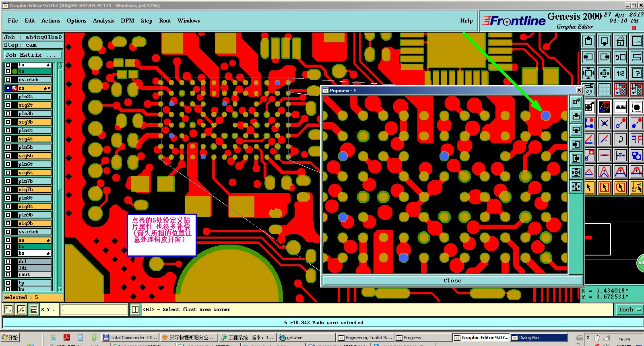Toggle display checkbox for layer sig5b
This screenshot has height=346, width=644.
click(x=8, y=156)
